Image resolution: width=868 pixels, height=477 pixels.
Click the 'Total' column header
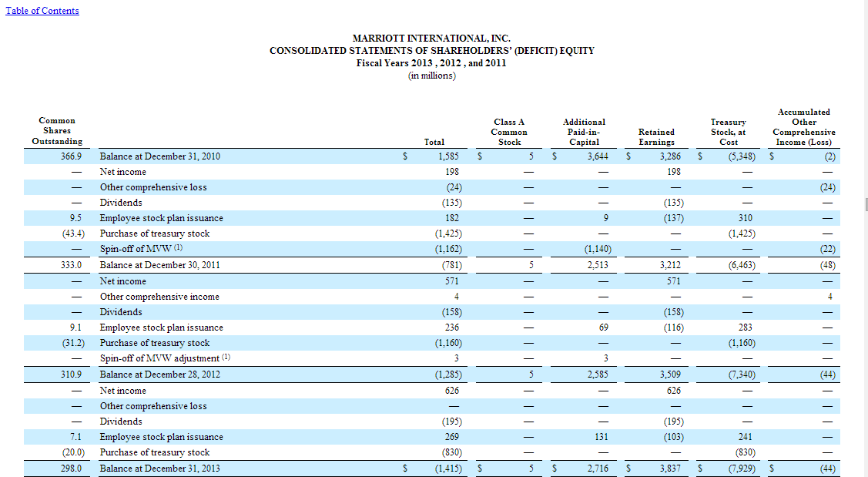pos(434,142)
